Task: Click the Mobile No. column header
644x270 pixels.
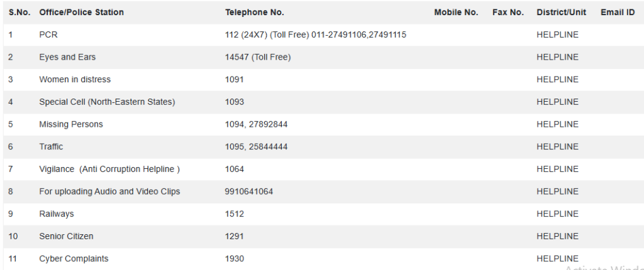Action: (456, 13)
